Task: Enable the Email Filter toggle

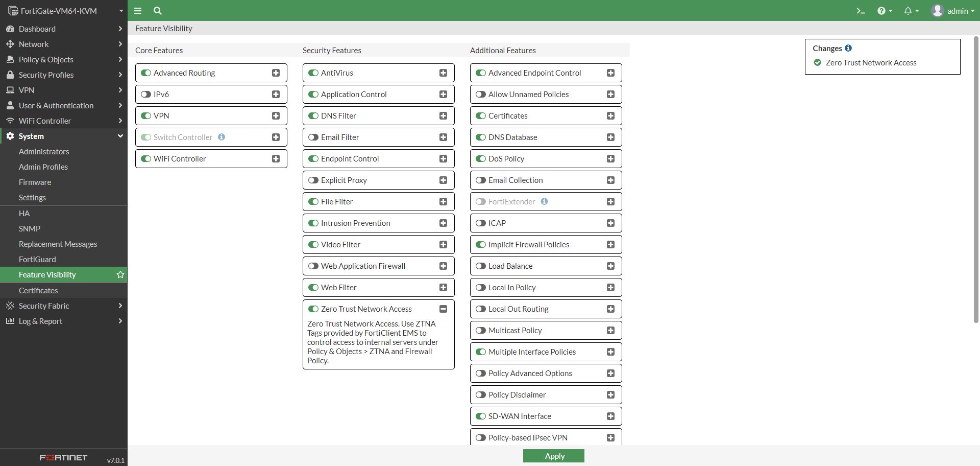Action: 313,137
